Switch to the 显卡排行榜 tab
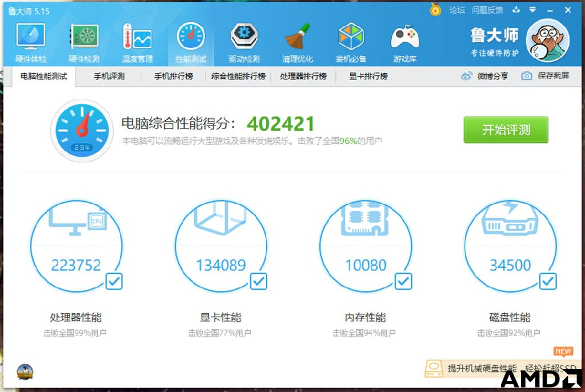This screenshot has width=585, height=392. pos(368,77)
